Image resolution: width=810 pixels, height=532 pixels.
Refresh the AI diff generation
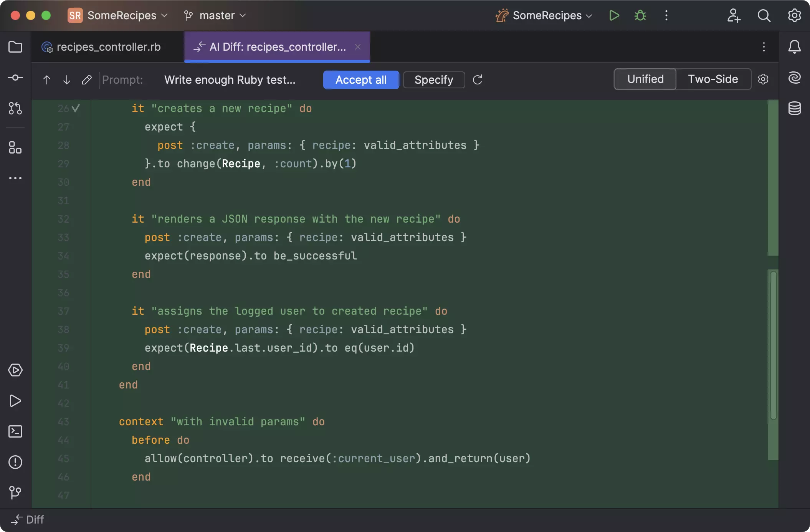pyautogui.click(x=478, y=80)
